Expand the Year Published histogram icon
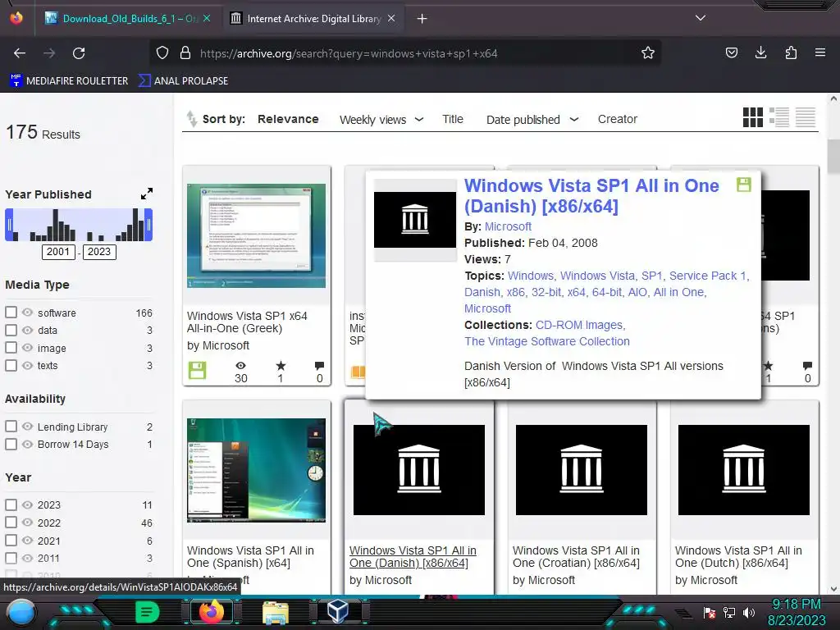This screenshot has width=840, height=630. click(x=147, y=194)
